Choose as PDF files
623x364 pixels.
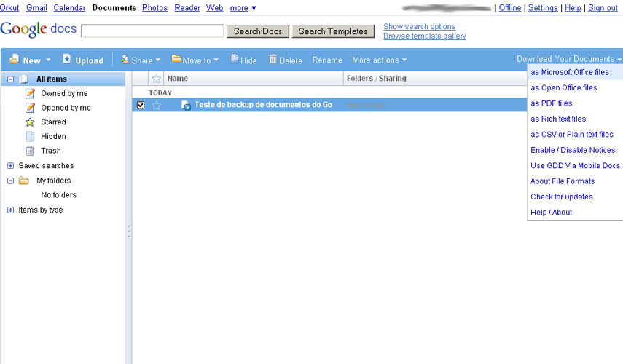click(552, 103)
